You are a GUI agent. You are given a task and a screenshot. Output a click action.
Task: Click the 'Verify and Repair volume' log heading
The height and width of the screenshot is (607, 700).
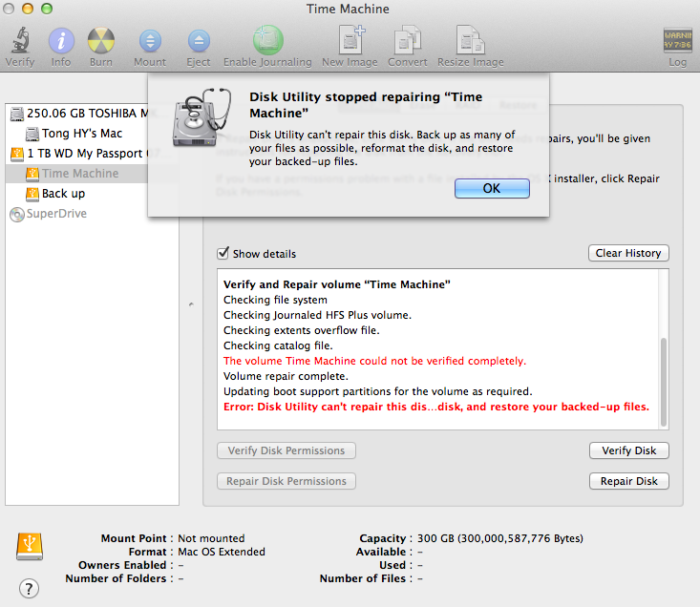point(336,284)
